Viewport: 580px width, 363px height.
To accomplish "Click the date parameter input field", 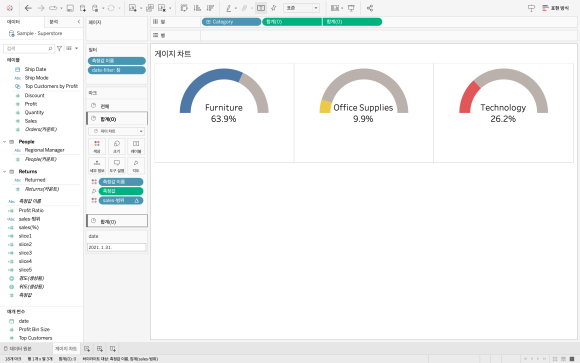I will pos(117,247).
